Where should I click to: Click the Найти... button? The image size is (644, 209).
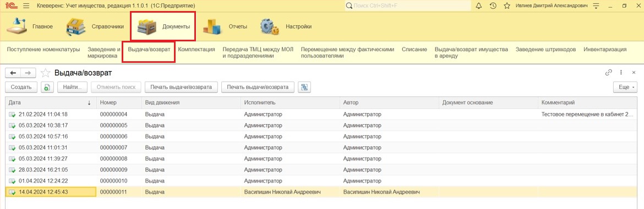click(x=72, y=87)
